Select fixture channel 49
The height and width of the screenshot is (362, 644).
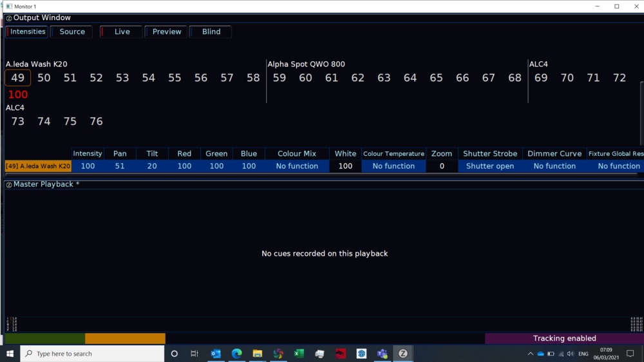[x=17, y=78]
